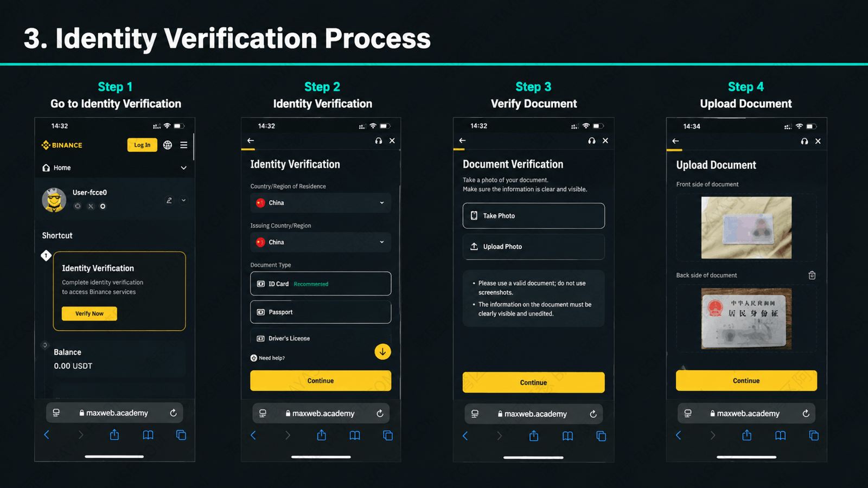The width and height of the screenshot is (868, 488).
Task: Click Continue in the Step 2 screen
Action: click(x=321, y=381)
